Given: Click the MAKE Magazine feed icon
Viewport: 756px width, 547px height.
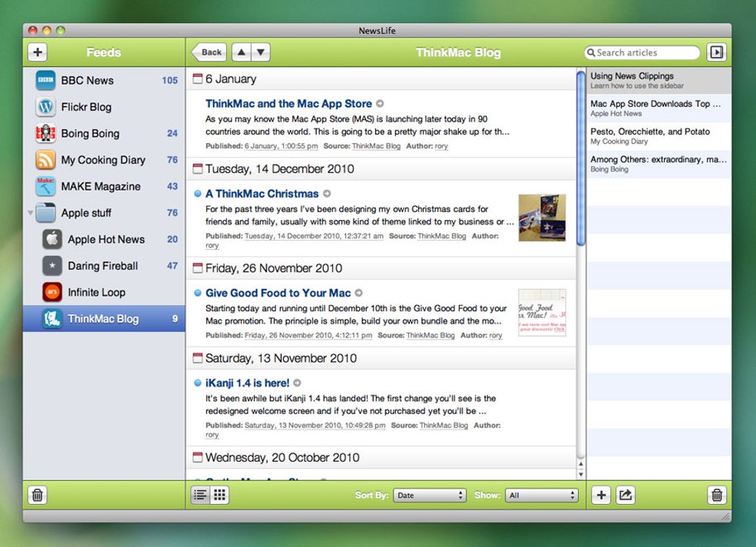Looking at the screenshot, I should click(46, 186).
